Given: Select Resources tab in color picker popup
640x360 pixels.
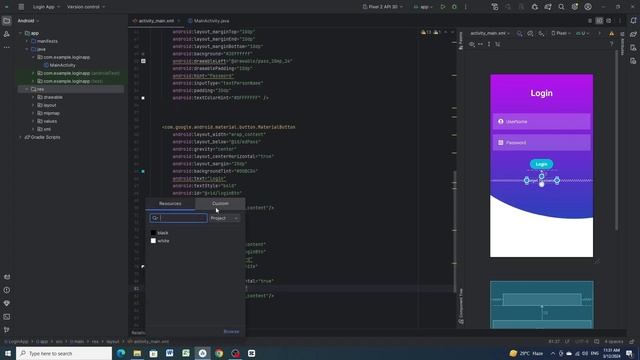Looking at the screenshot, I should coord(170,204).
